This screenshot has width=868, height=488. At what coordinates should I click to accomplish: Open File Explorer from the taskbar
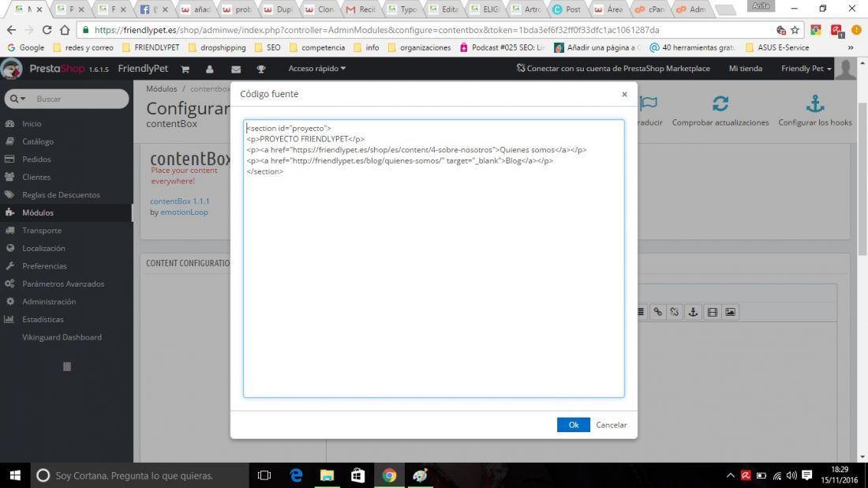click(x=327, y=475)
